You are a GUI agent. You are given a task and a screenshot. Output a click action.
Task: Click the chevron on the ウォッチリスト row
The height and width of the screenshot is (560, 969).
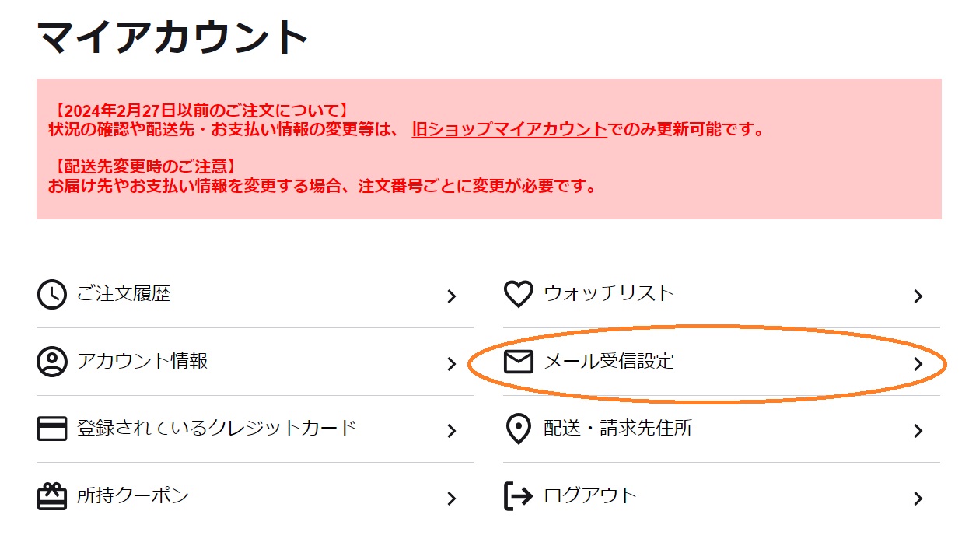[x=918, y=296]
